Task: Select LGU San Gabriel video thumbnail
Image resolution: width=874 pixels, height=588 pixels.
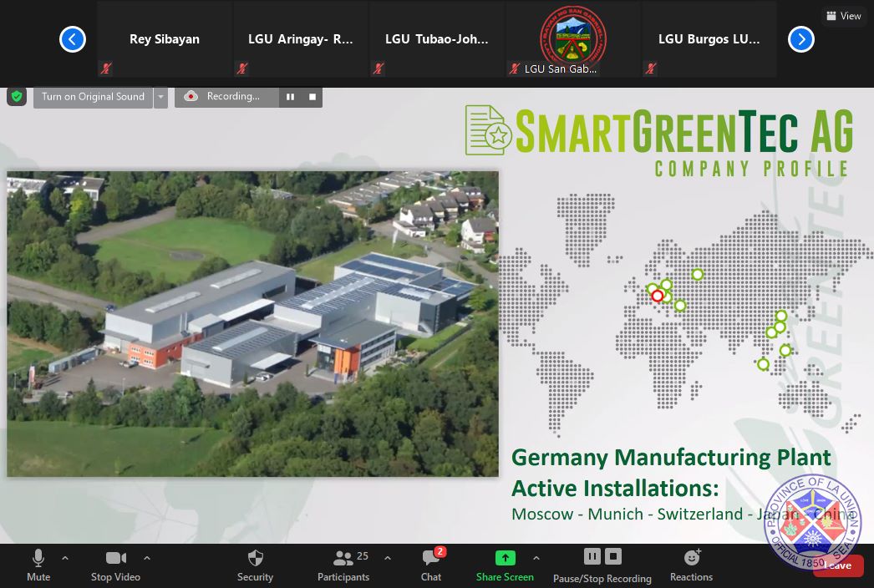Action: pos(573,39)
